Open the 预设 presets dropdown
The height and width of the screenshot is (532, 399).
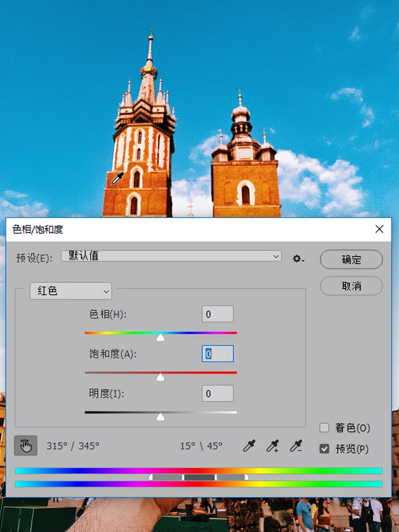coord(171,256)
